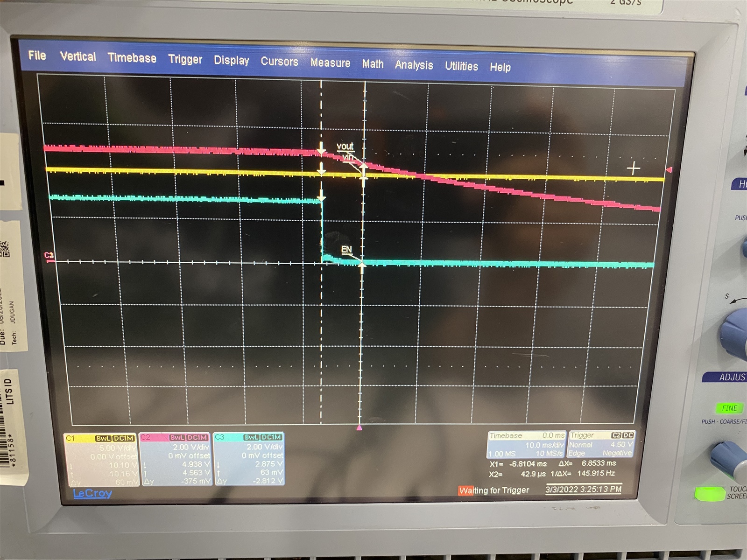Click the BwL badge on channel C2
Image resolution: width=747 pixels, height=560 pixels.
click(x=177, y=438)
